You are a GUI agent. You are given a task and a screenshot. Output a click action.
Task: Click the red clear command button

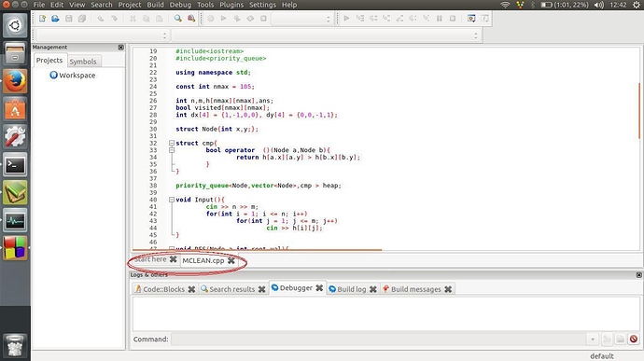(634, 340)
